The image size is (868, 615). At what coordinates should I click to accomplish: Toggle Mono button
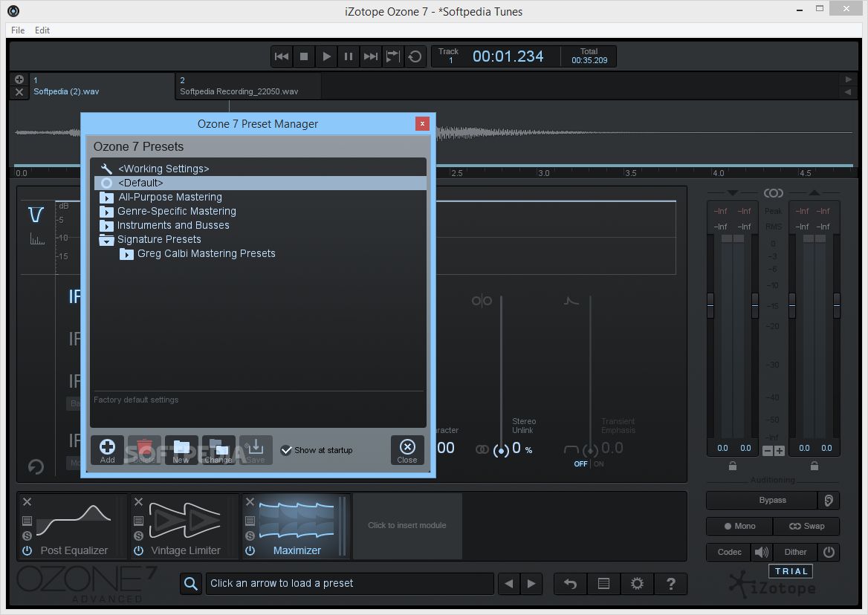(x=739, y=526)
